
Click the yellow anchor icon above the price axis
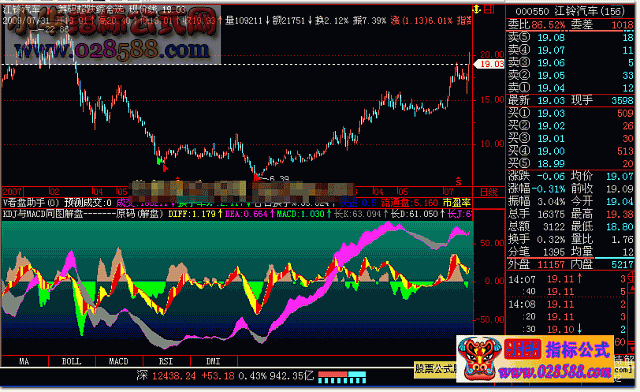(476, 9)
